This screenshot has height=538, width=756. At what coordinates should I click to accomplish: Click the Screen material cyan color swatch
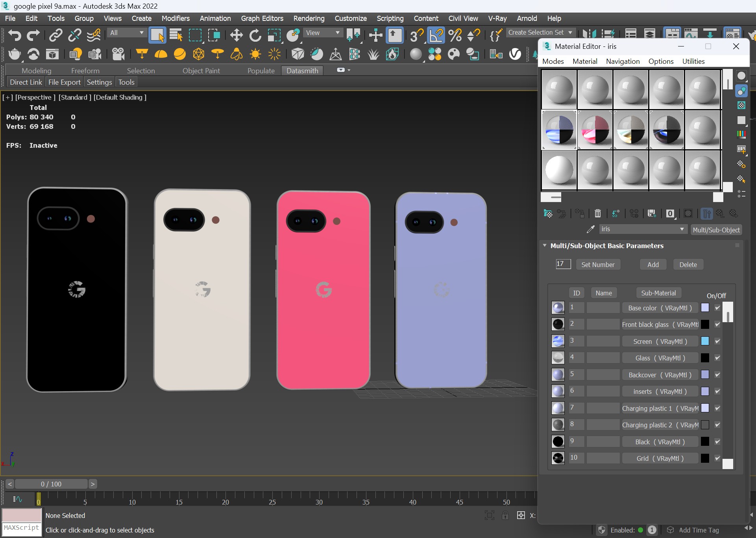click(705, 341)
